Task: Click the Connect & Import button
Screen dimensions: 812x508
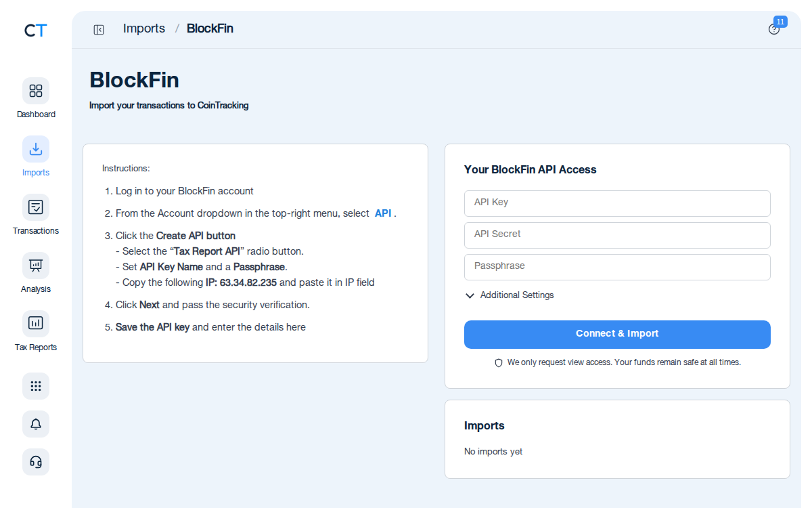Action: click(x=617, y=335)
